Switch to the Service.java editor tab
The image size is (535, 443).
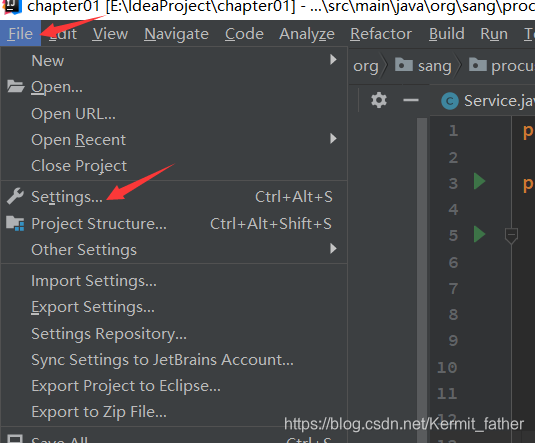click(482, 101)
